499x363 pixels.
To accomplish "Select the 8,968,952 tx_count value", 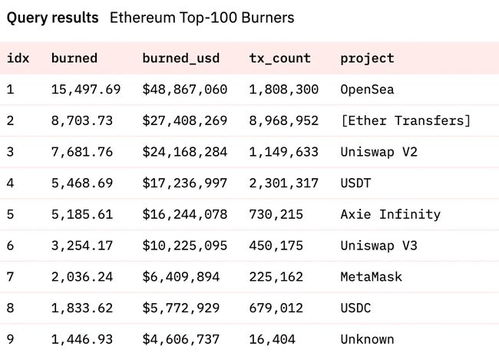I will 284,121.
